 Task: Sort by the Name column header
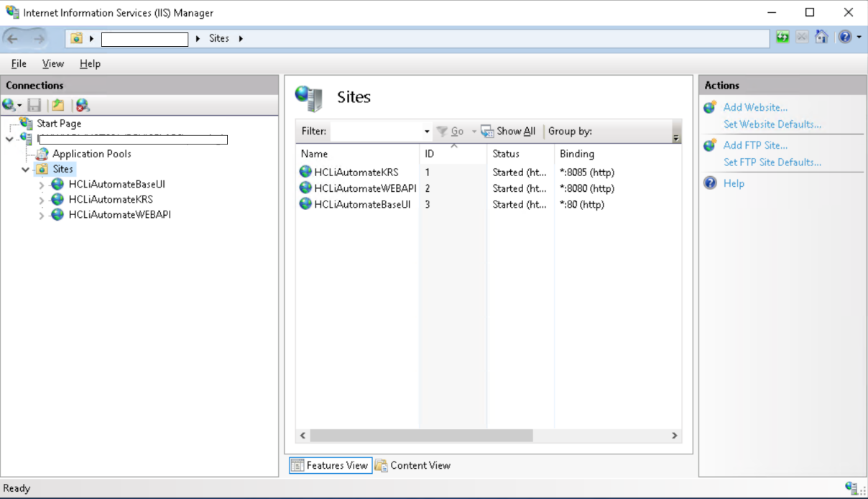coord(357,154)
